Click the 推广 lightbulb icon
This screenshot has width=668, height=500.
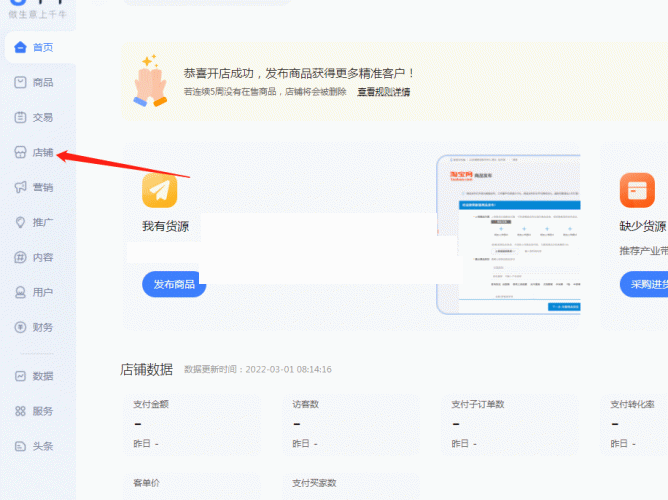[20, 222]
